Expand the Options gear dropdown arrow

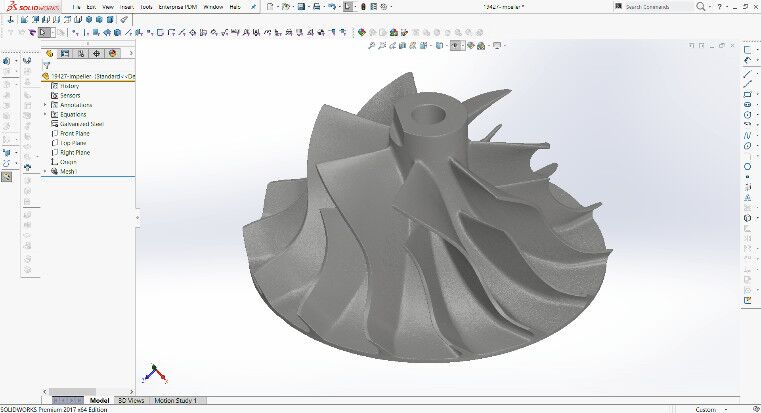[391, 7]
